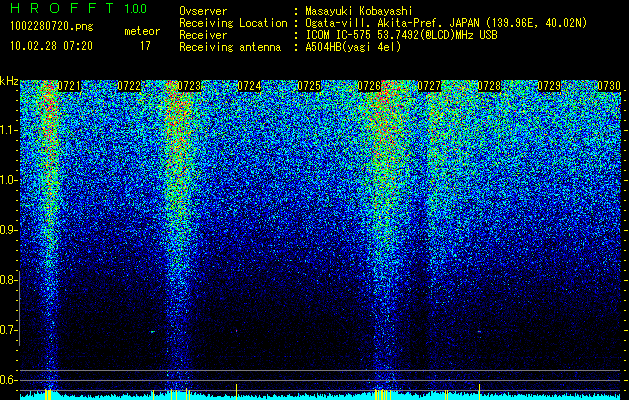Select the 0730 time marker

point(609,86)
